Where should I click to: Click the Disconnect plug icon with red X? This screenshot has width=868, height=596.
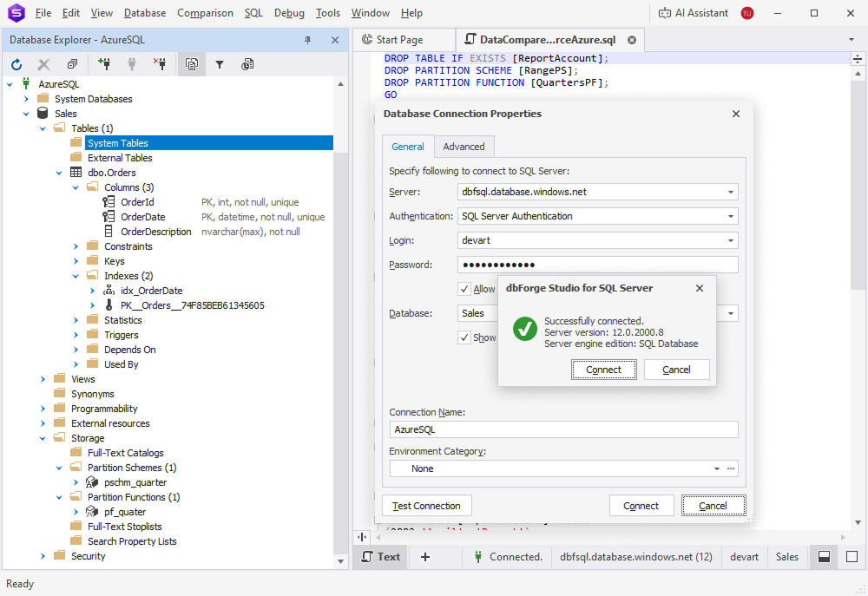coord(160,64)
